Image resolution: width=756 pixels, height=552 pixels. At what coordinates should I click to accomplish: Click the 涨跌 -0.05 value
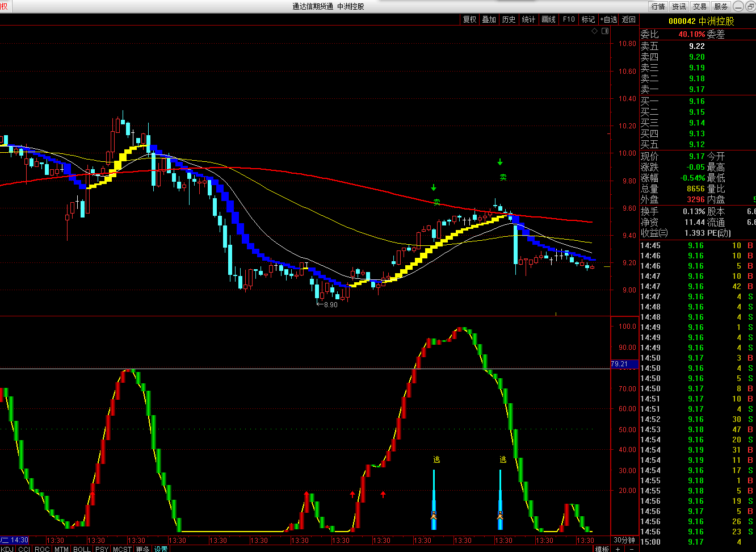coord(695,167)
